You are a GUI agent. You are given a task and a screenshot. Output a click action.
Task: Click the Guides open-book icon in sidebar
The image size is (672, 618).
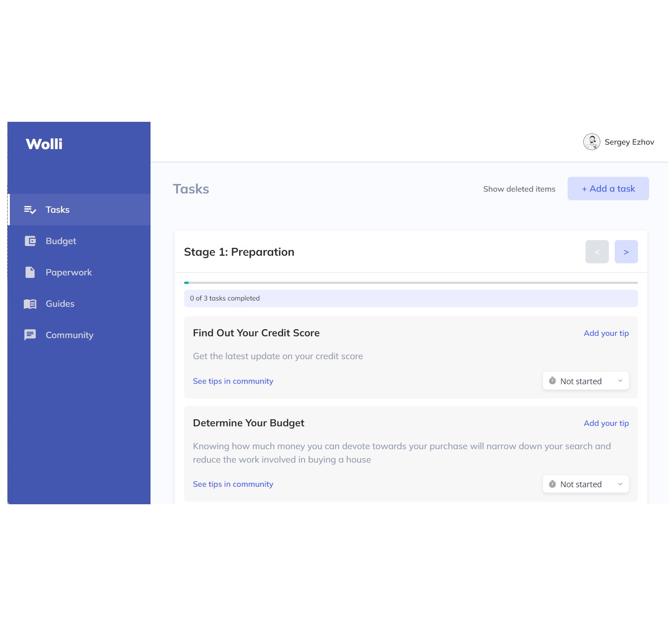click(30, 304)
